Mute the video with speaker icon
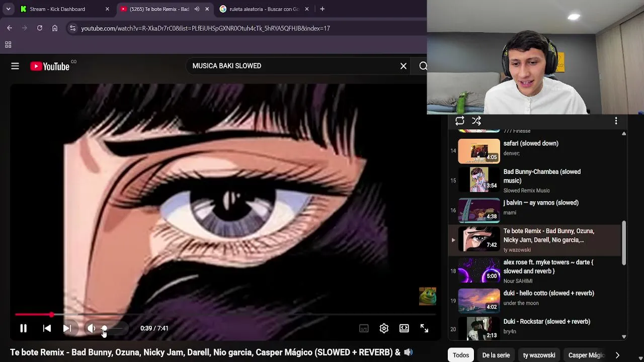 click(x=91, y=328)
